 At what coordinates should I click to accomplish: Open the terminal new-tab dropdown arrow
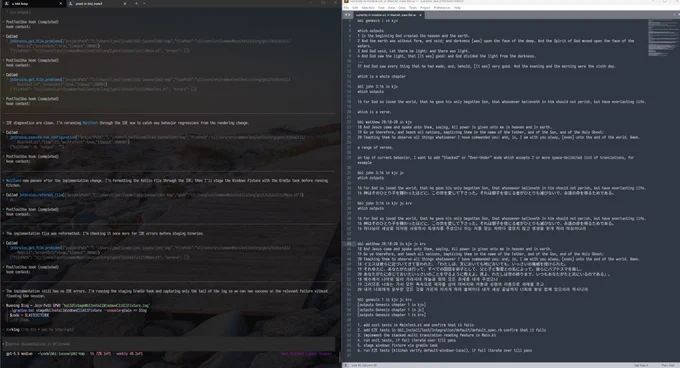point(144,3)
